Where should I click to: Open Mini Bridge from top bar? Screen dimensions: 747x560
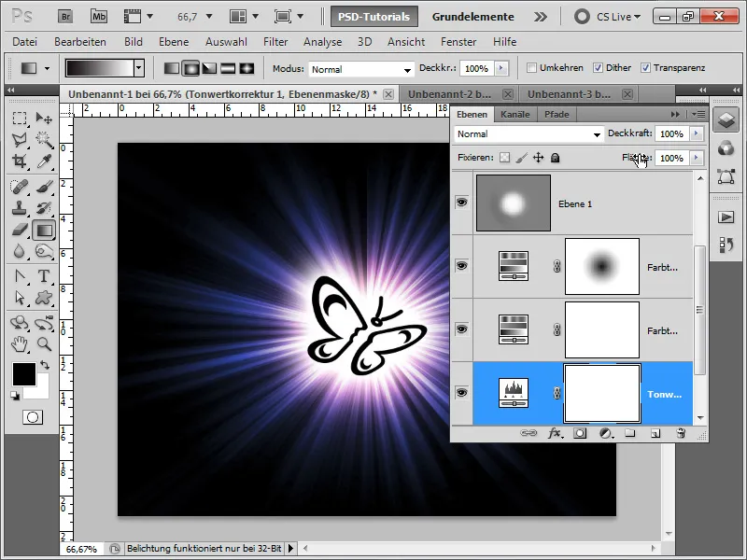[99, 17]
